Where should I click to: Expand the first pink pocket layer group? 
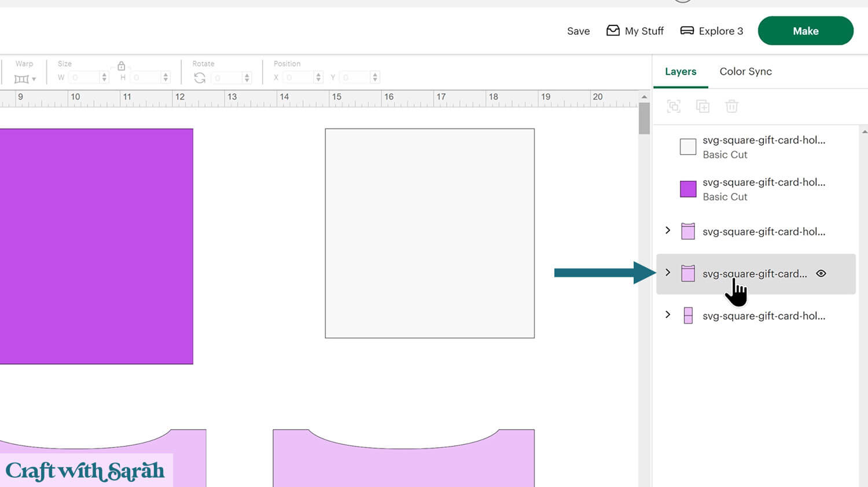point(668,230)
